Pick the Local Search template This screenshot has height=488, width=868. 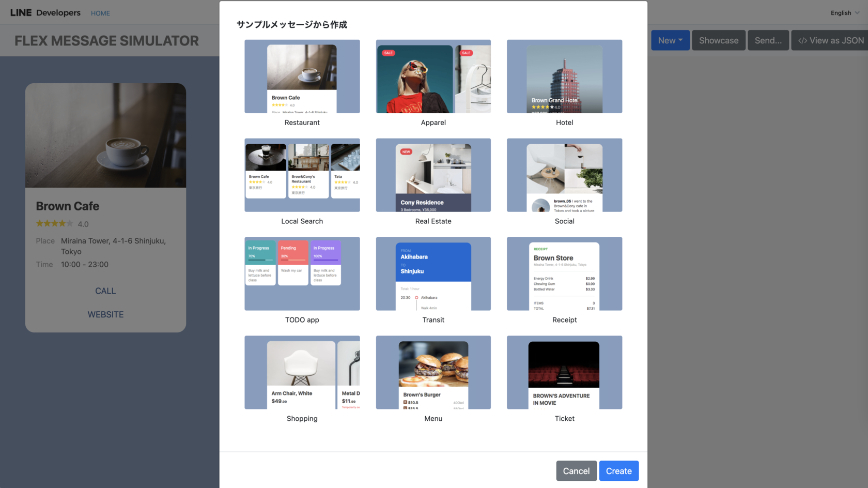[302, 175]
